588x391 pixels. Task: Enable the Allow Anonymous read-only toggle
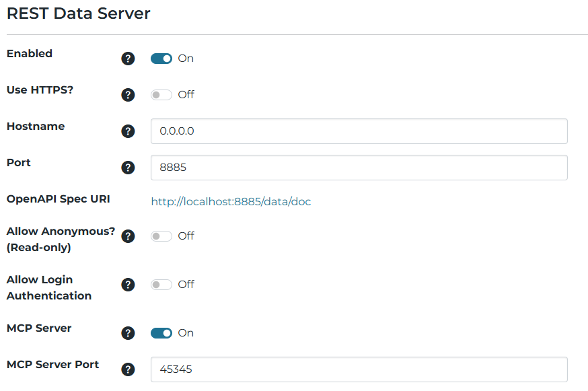tap(161, 236)
